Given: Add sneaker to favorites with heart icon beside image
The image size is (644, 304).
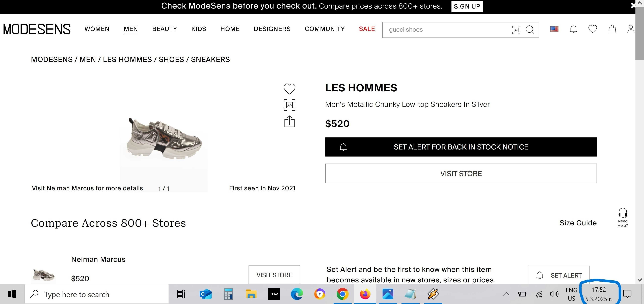Looking at the screenshot, I should pos(289,89).
